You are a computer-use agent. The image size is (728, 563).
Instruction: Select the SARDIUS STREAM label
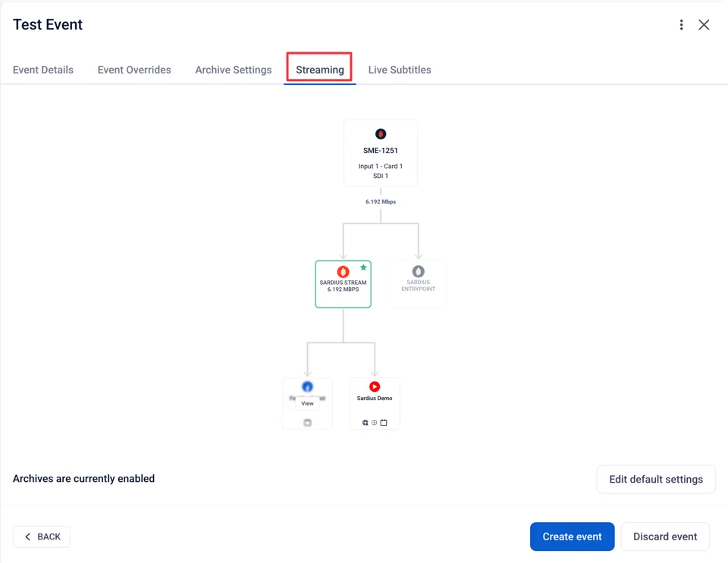(x=343, y=283)
